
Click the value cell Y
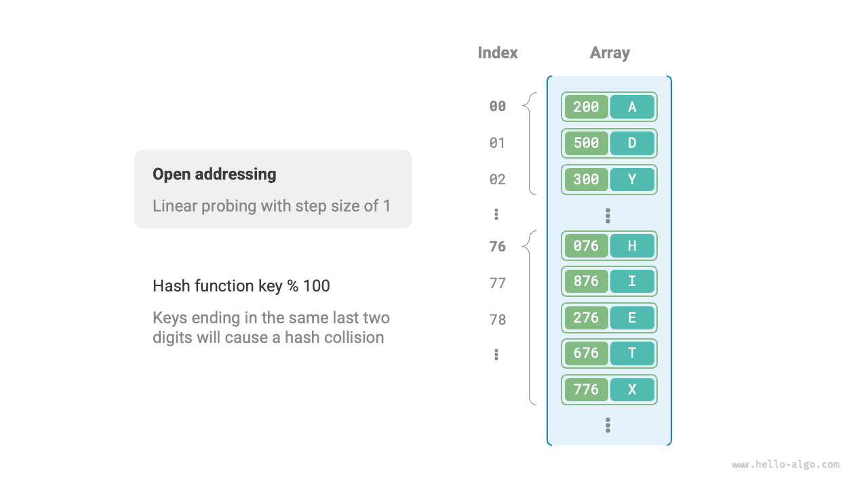pos(632,180)
